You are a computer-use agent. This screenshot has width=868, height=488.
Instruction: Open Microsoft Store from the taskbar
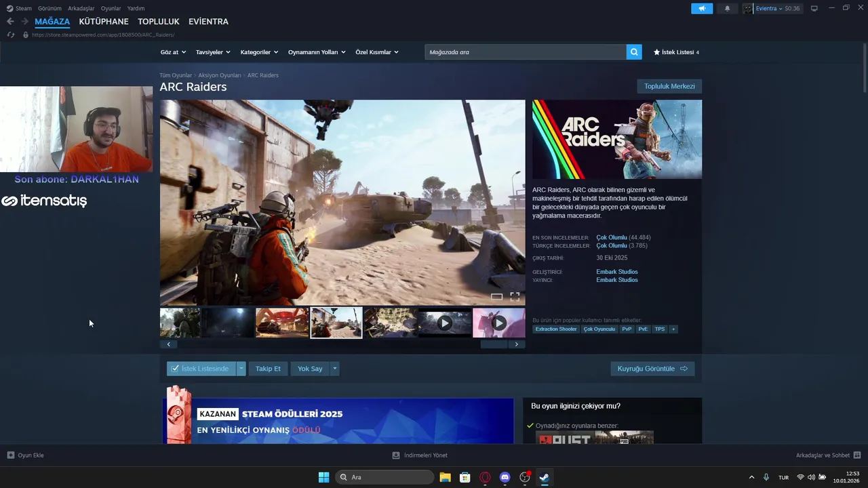coord(465,477)
